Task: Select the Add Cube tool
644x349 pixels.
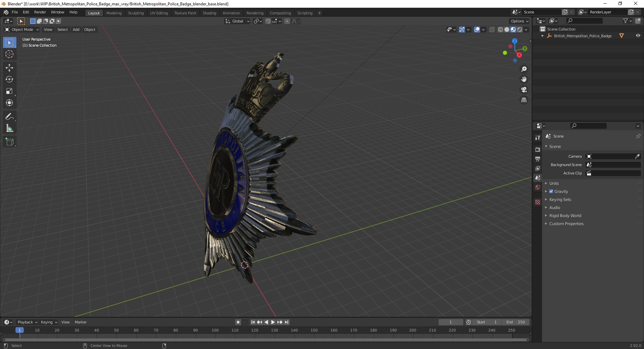Action: (x=9, y=142)
